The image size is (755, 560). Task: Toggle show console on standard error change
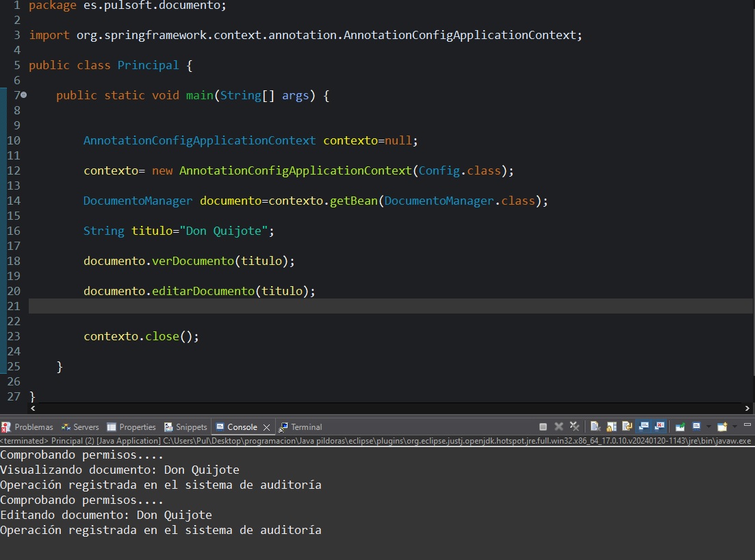(660, 427)
